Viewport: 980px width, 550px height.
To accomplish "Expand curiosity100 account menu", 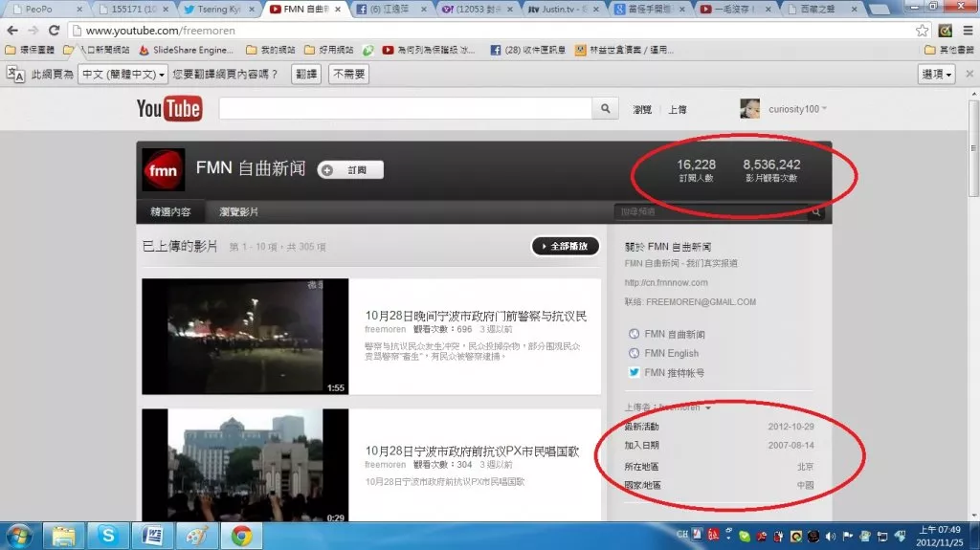I will click(824, 109).
